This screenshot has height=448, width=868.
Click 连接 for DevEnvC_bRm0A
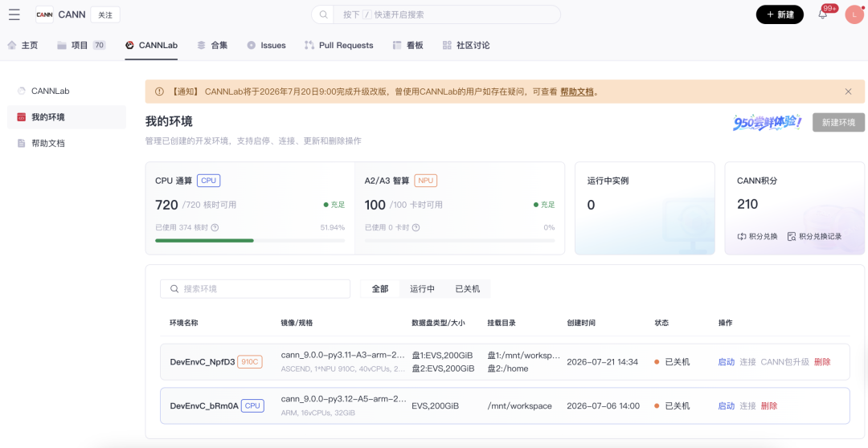(748, 406)
